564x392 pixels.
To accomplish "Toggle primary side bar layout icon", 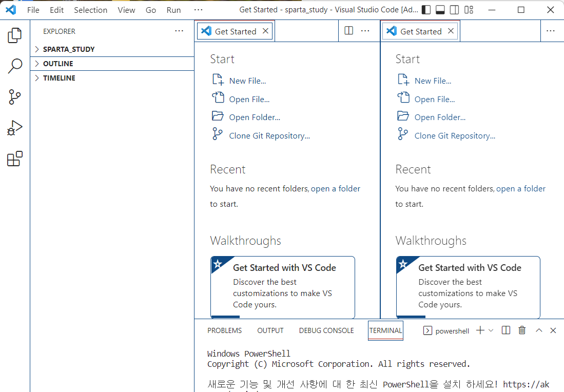I will click(426, 10).
